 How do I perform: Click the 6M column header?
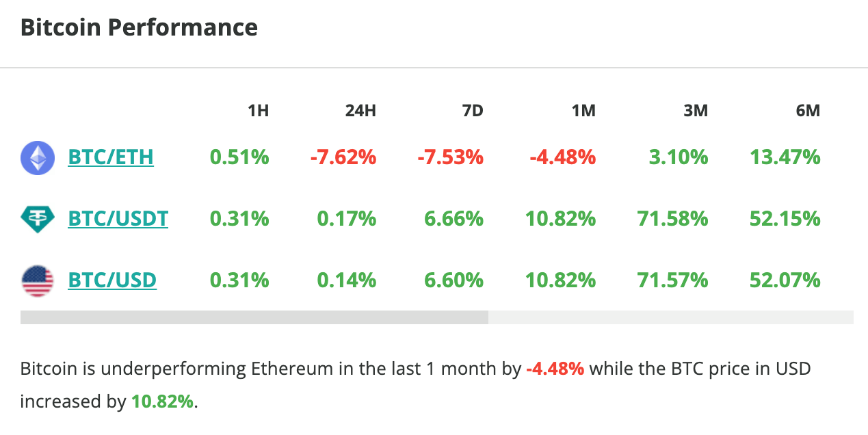808,110
